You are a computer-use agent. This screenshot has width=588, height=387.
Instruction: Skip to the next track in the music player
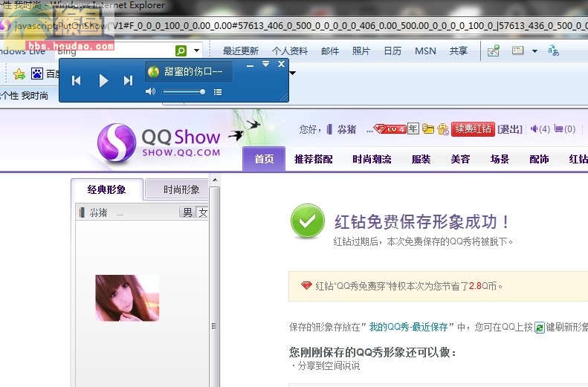[129, 80]
